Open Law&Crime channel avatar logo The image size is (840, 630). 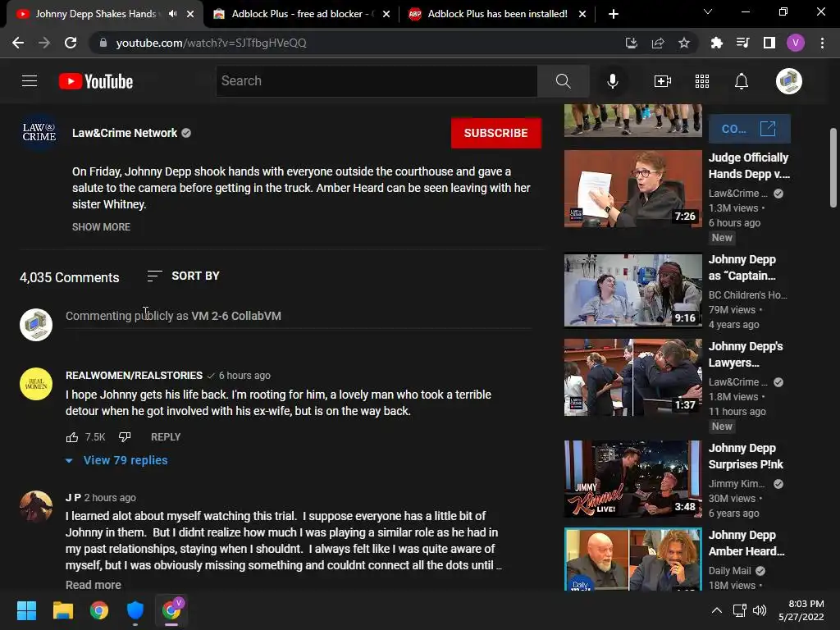tap(39, 132)
